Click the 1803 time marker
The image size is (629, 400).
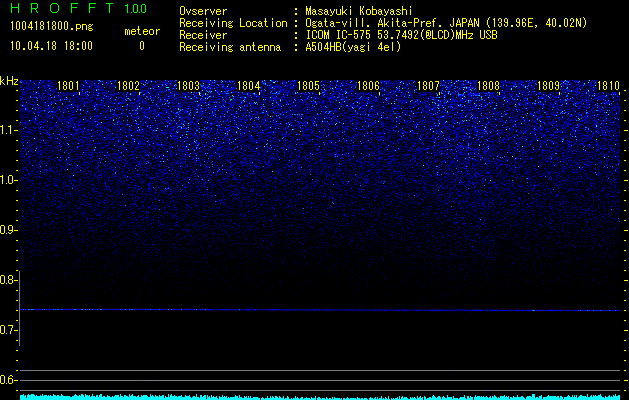click(x=189, y=86)
